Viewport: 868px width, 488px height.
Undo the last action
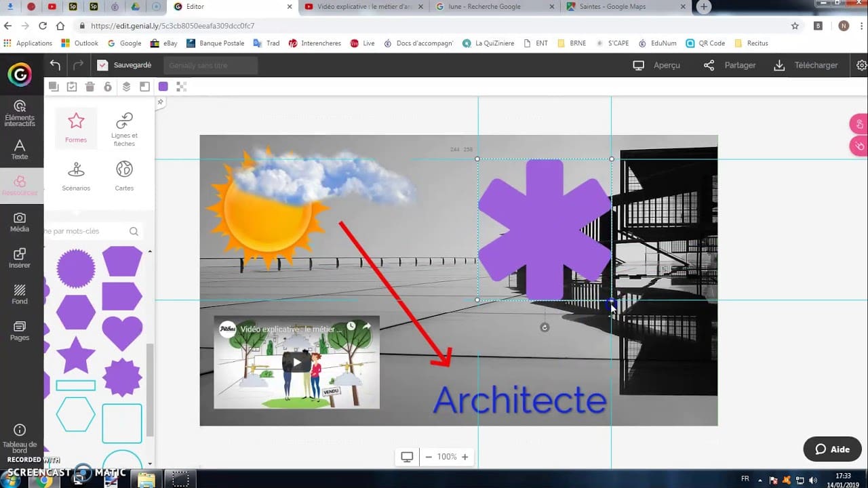(x=55, y=65)
